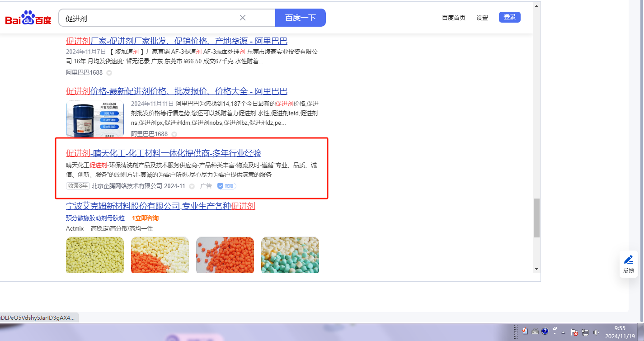Screen dimensions: 644x341
Task: Click the 反馈 feedback pencil button
Action: click(629, 264)
